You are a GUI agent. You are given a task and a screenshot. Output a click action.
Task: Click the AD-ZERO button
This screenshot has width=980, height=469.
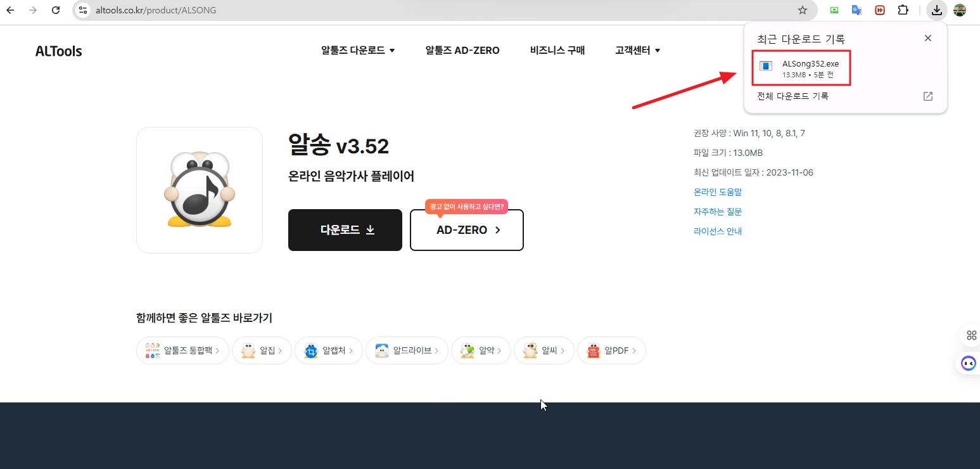point(467,230)
